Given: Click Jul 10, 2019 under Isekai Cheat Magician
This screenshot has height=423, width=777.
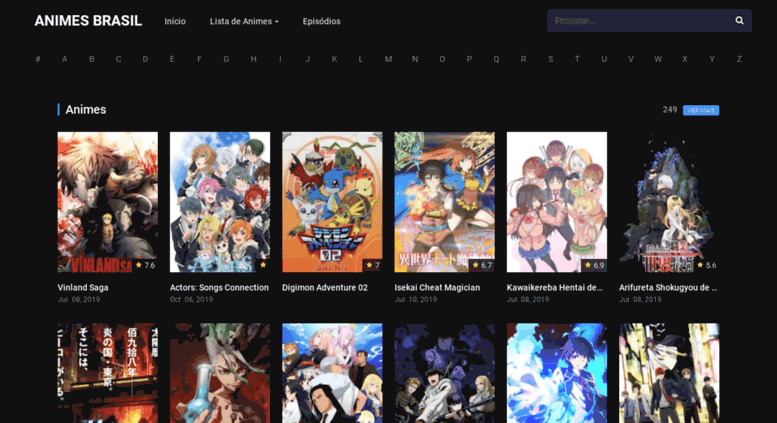Looking at the screenshot, I should point(416,300).
